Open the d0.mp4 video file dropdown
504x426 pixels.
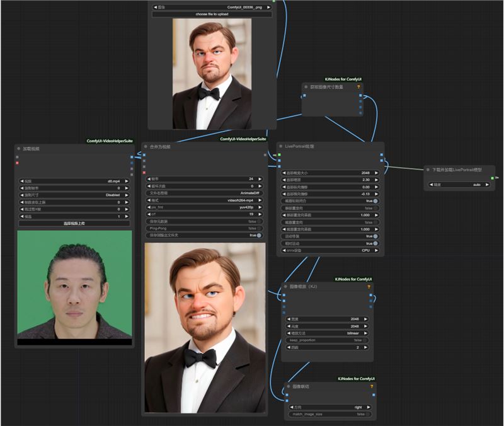74,181
